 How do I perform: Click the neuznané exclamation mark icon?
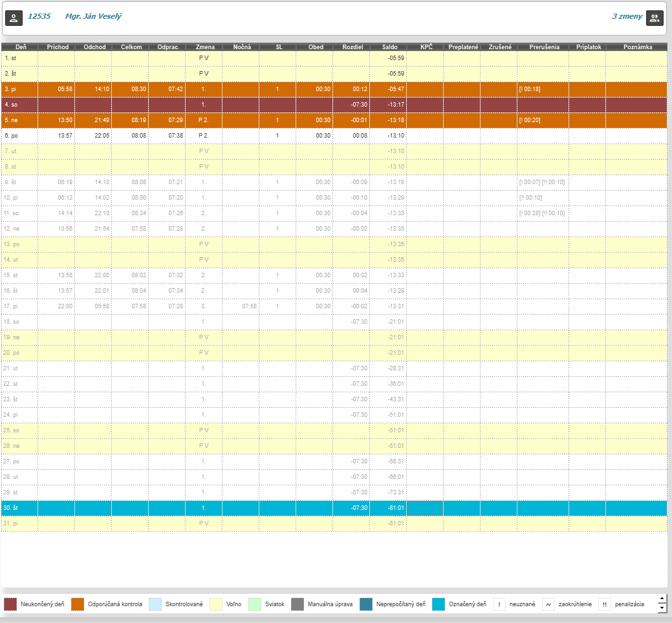pos(499,604)
